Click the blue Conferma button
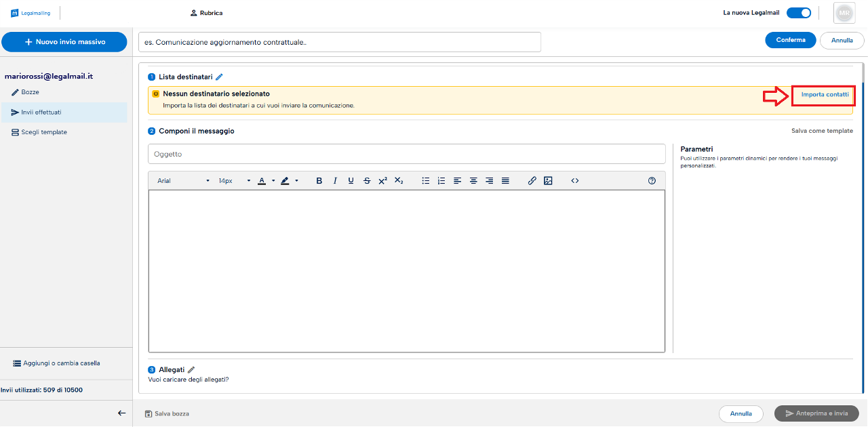This screenshot has height=427, width=868. (791, 40)
